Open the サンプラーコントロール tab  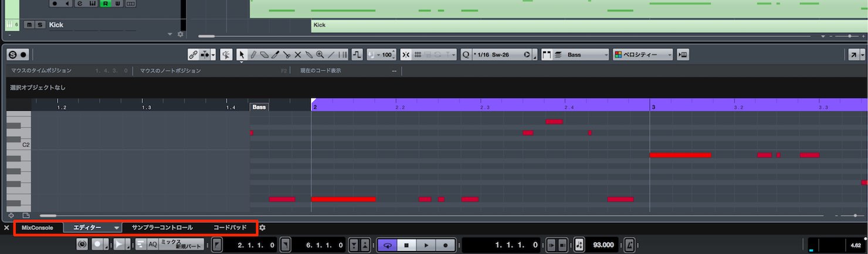pos(162,228)
